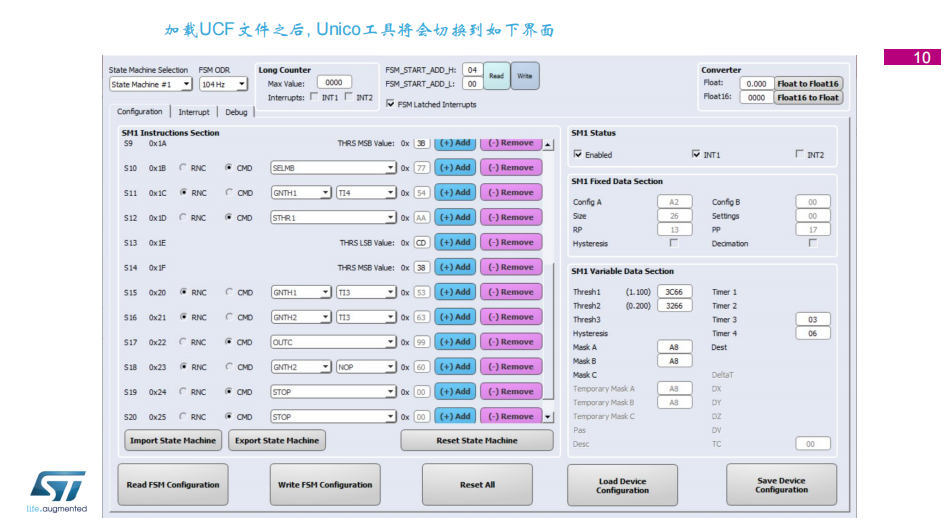This screenshot has width=943, height=523.
Task: Open State Machine Selection dropdown
Action: point(150,84)
